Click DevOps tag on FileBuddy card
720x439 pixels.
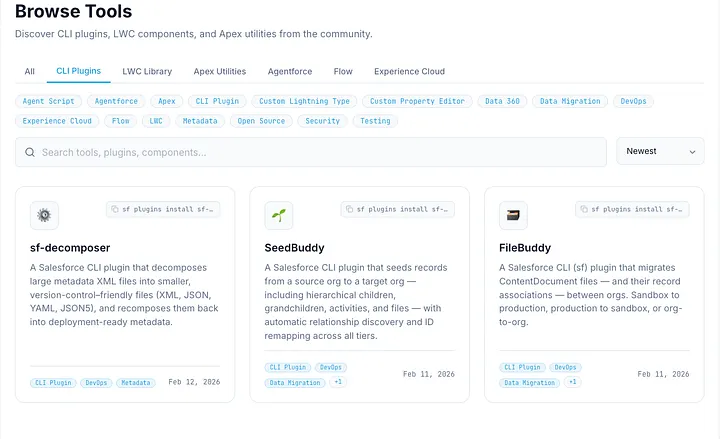[x=565, y=367]
